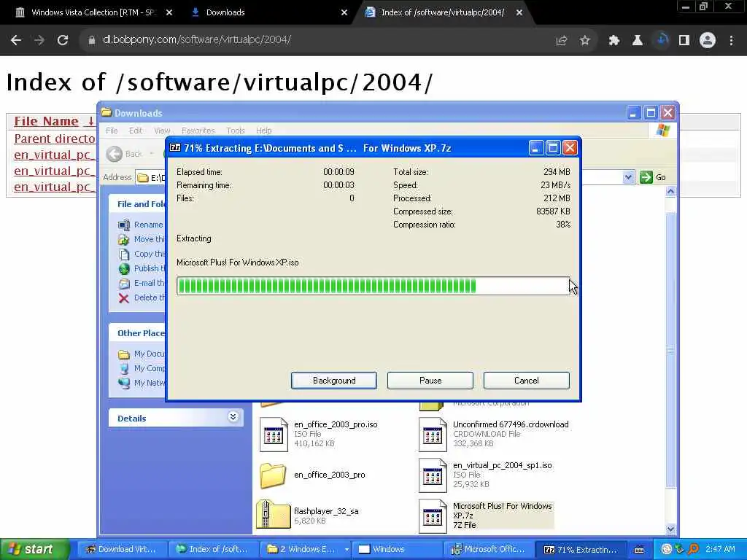Click the on-screen keyboard tray icon
The image size is (747, 560).
tap(639, 550)
